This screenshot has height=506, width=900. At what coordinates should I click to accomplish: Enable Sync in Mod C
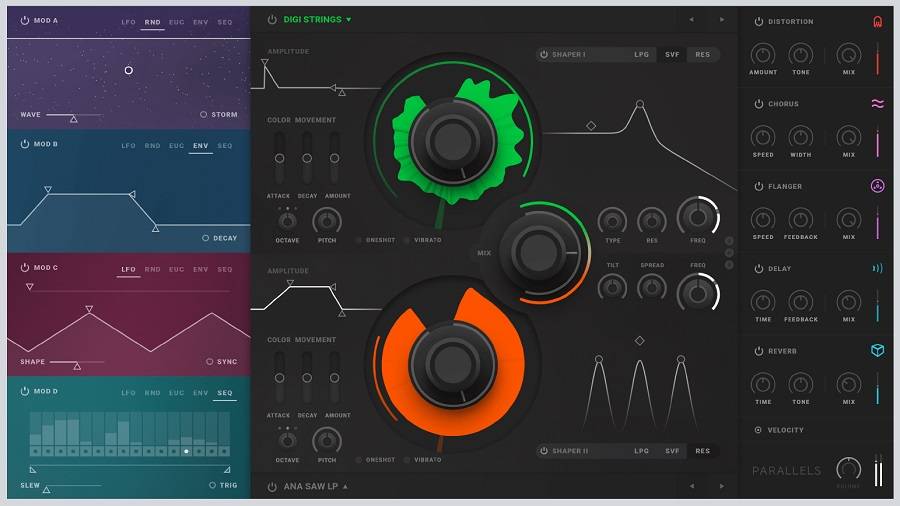(x=209, y=362)
